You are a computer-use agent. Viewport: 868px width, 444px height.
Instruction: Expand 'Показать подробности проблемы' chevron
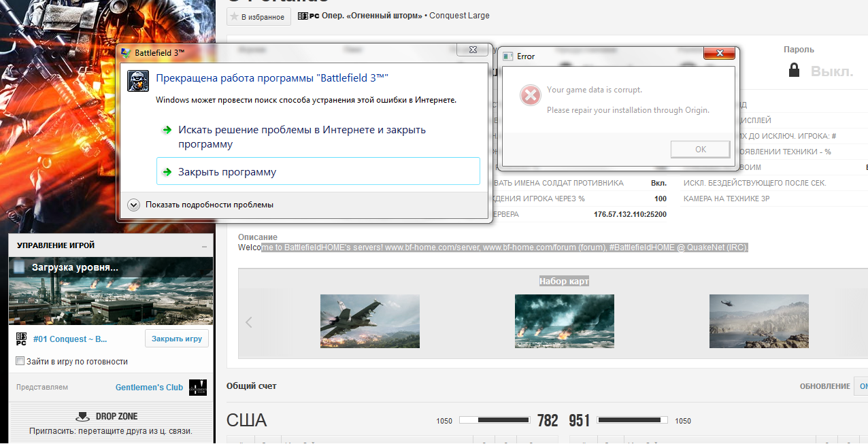click(x=134, y=204)
